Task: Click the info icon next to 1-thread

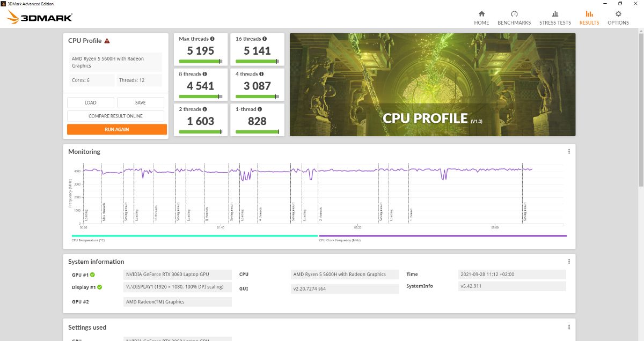Action: coord(260,109)
